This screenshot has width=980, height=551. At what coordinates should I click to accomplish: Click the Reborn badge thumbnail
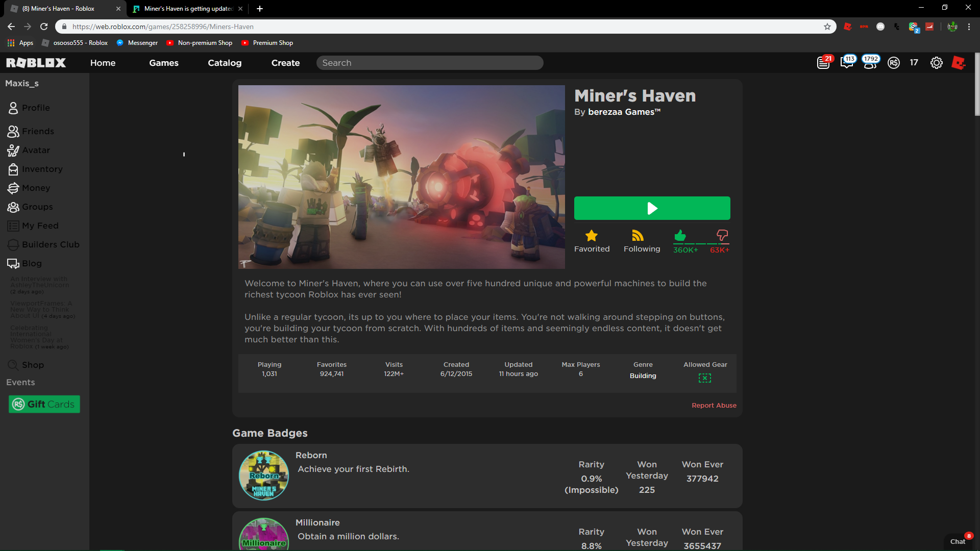click(x=264, y=475)
